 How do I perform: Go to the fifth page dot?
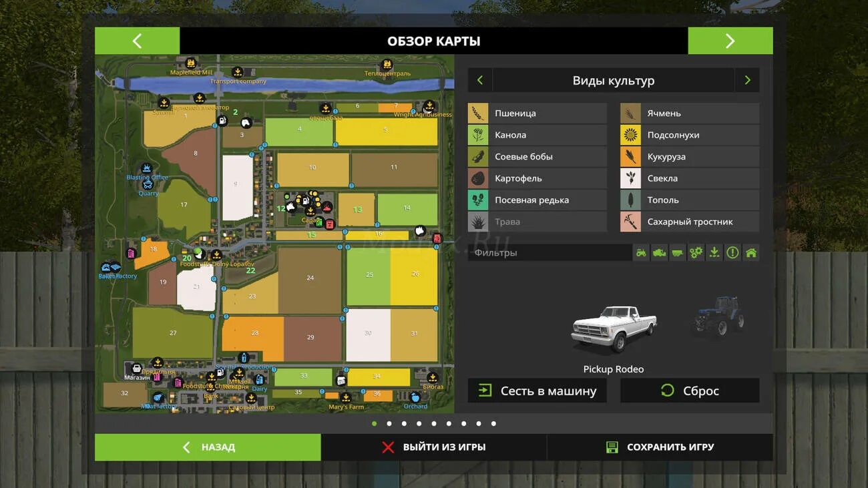click(x=434, y=423)
